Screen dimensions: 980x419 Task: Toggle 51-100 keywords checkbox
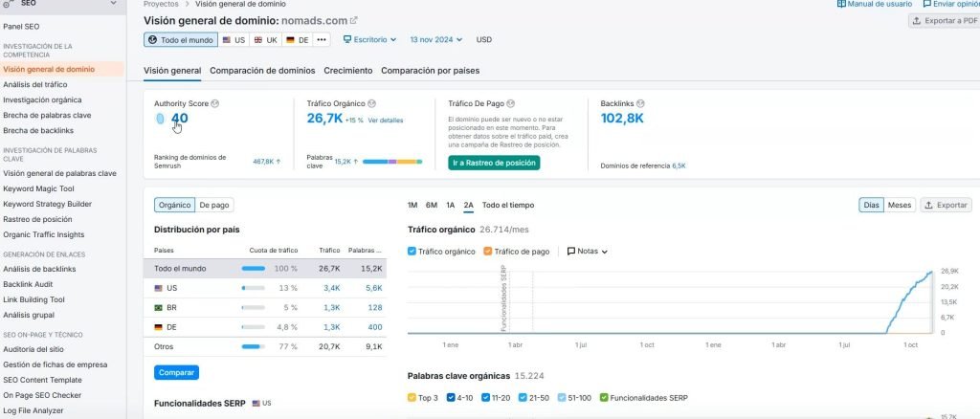point(561,398)
